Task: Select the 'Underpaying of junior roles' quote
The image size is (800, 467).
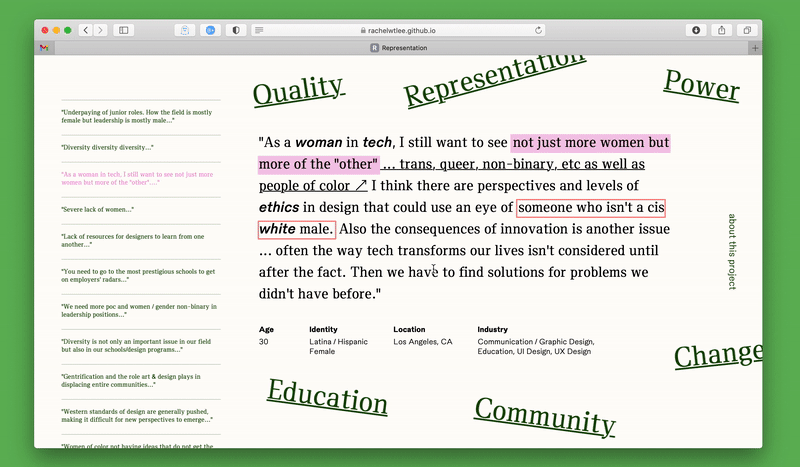Action: [137, 116]
